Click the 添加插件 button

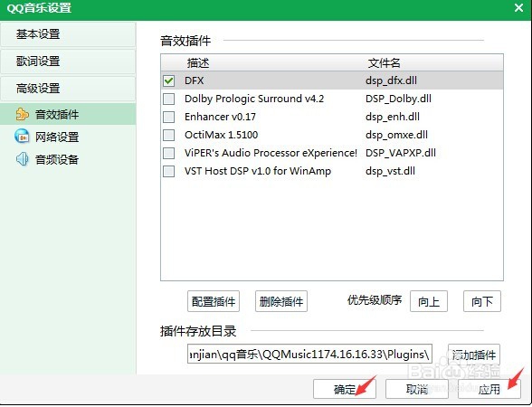pos(474,355)
